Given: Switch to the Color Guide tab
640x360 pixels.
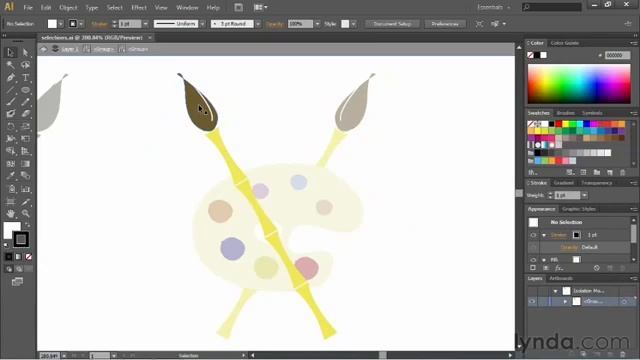Looking at the screenshot, I should point(565,43).
